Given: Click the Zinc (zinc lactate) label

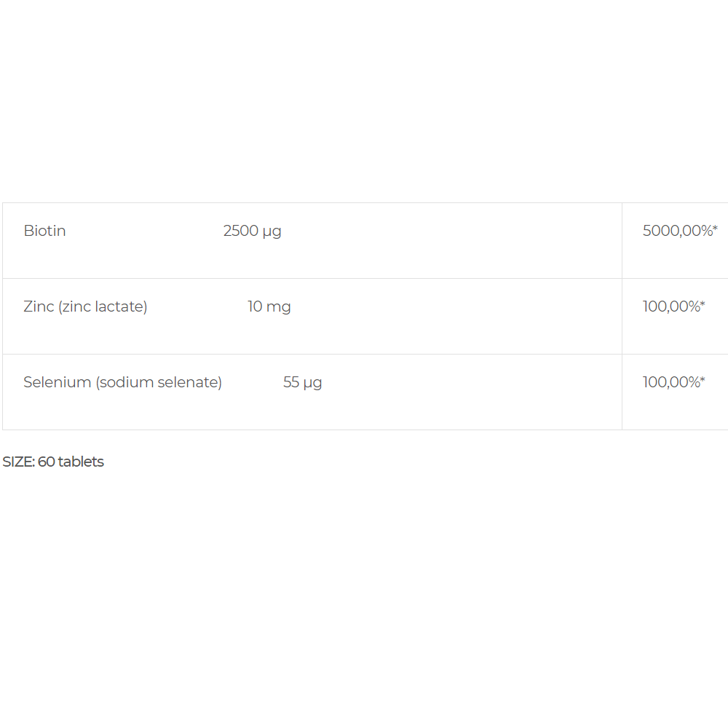Looking at the screenshot, I should [85, 307].
